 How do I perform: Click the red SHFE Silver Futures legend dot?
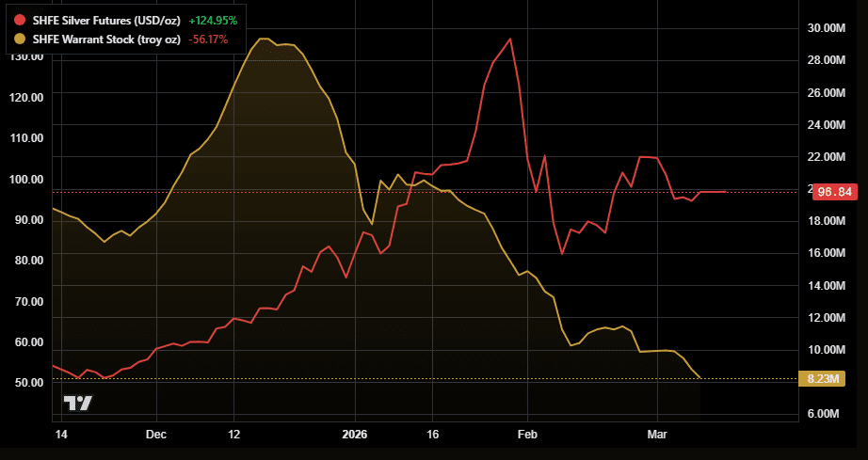20,21
